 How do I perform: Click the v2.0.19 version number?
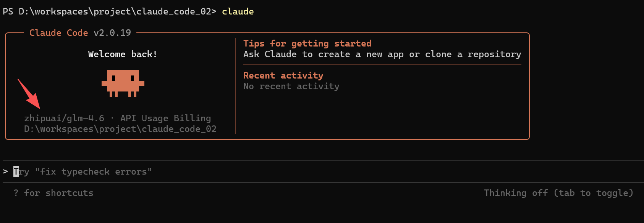click(x=112, y=33)
